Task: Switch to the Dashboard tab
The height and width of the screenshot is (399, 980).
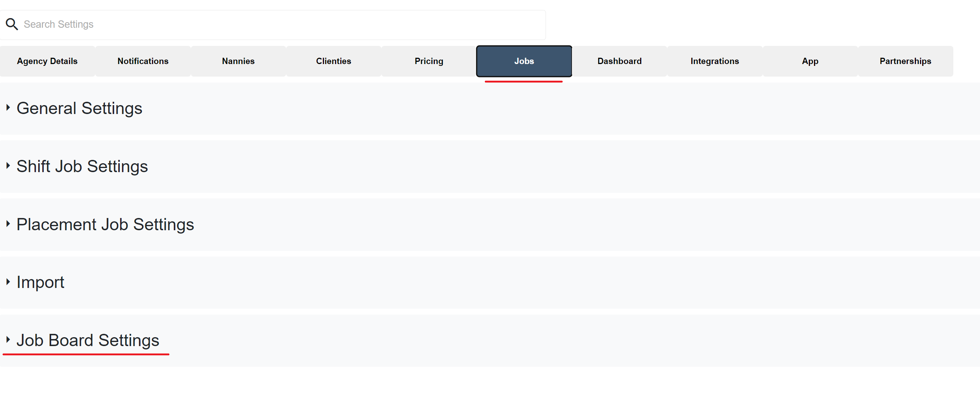Action: pos(619,61)
